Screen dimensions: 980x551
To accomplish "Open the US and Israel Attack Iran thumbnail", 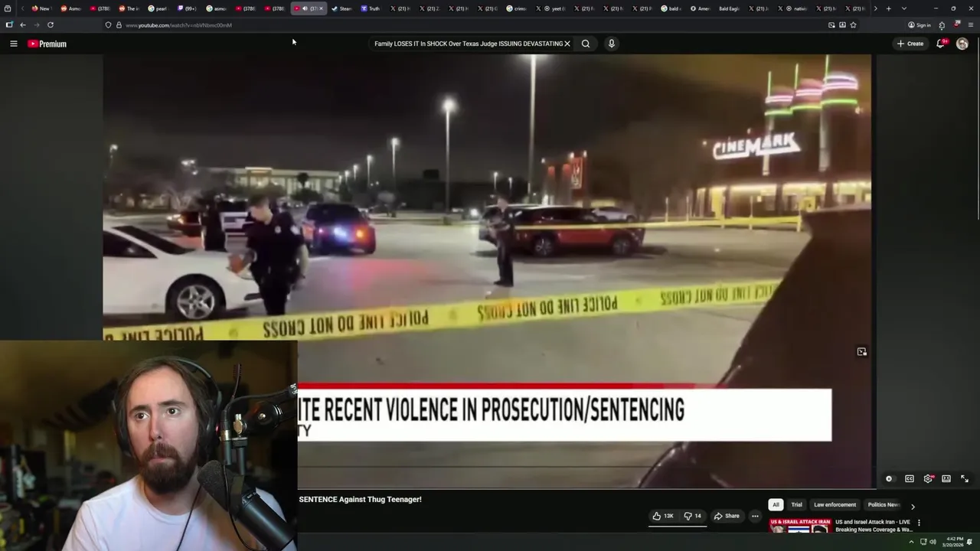I will pyautogui.click(x=800, y=527).
